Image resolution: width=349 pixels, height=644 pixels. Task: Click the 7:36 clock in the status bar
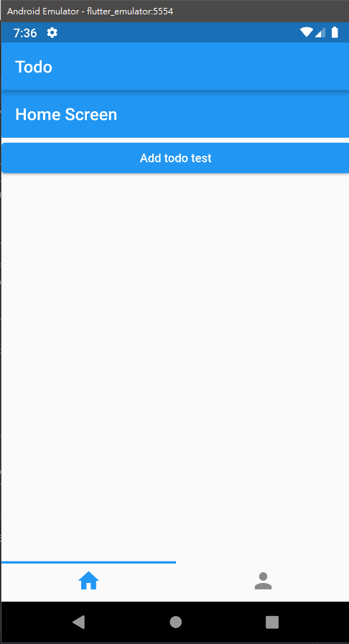tap(25, 33)
